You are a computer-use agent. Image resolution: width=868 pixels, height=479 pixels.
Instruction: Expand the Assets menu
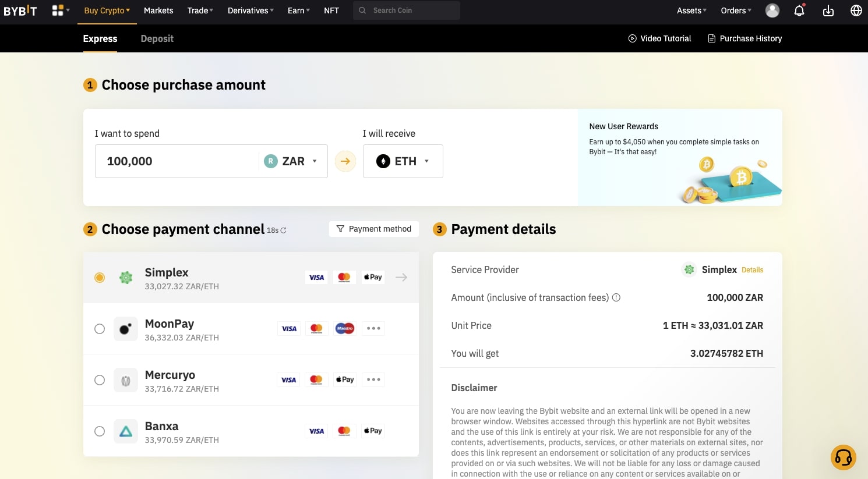click(691, 10)
